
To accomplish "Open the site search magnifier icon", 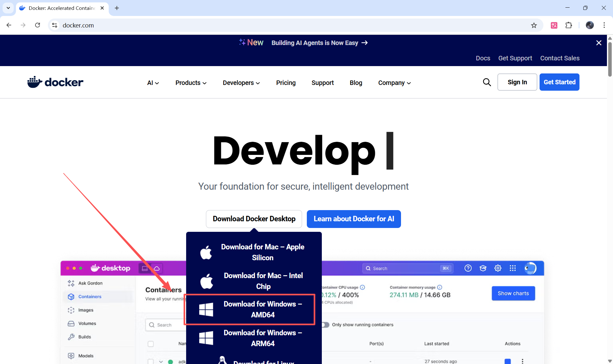I will (487, 82).
